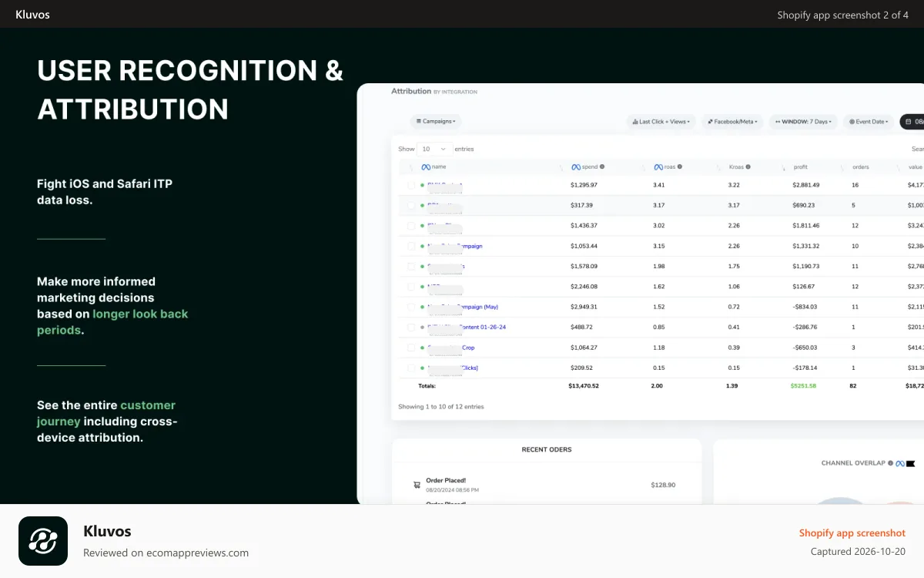Open the Event Date dropdown
Screen dimensions: 924x578
869,122
